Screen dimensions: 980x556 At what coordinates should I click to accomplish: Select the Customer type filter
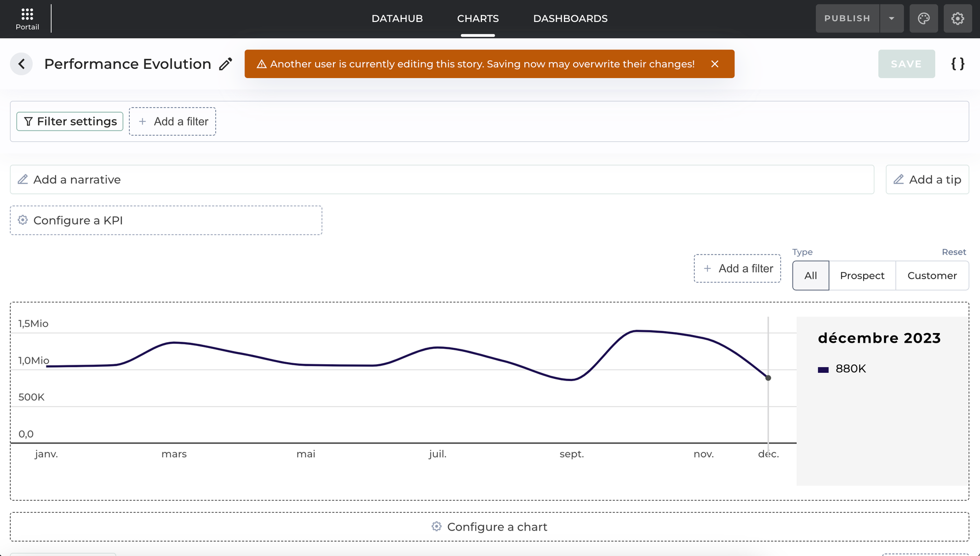click(x=932, y=275)
